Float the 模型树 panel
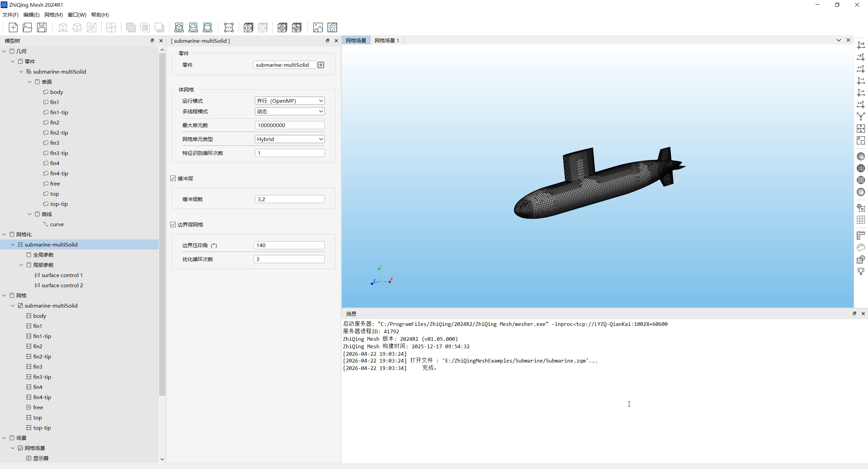868x469 pixels. point(152,41)
